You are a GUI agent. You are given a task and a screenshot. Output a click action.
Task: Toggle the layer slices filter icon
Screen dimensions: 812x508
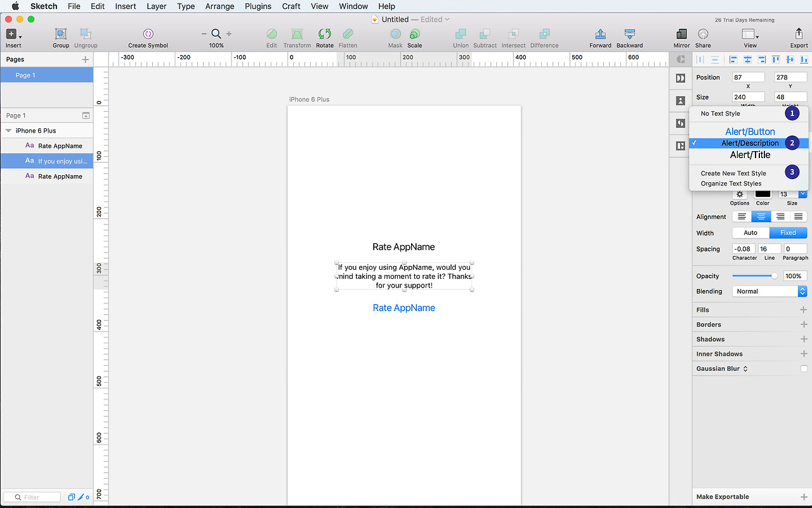[81, 497]
